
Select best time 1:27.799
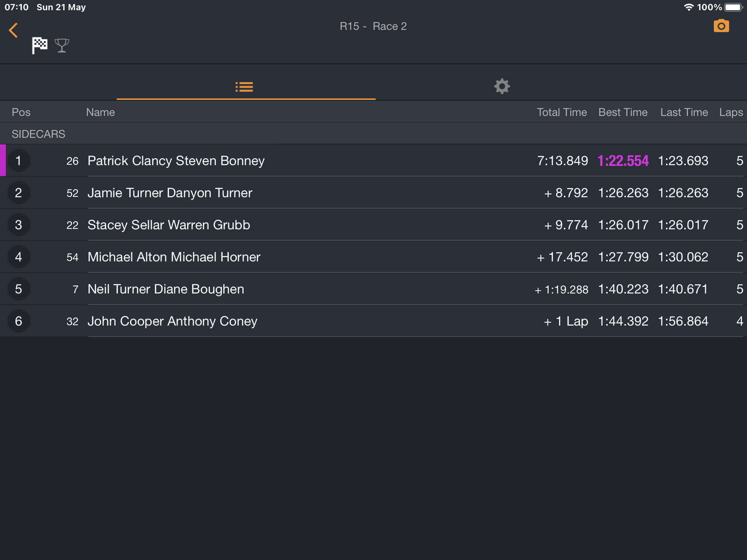tap(623, 257)
